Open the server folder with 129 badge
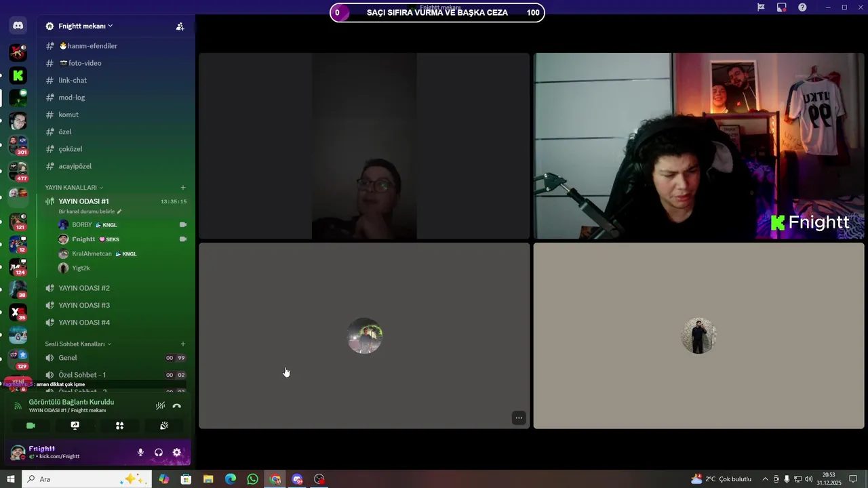Image resolution: width=868 pixels, height=488 pixels. (18, 359)
